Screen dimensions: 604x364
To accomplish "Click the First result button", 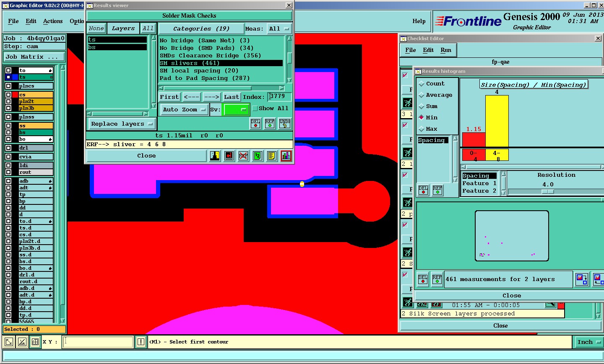I will click(169, 97).
